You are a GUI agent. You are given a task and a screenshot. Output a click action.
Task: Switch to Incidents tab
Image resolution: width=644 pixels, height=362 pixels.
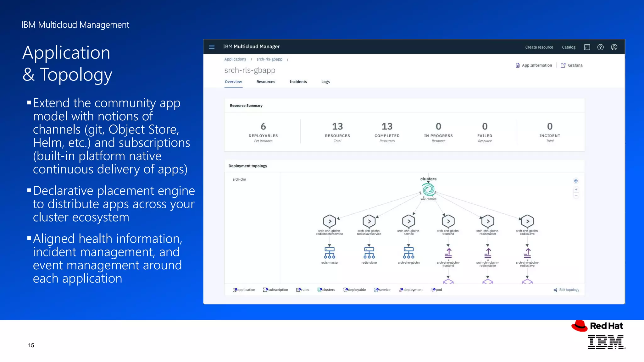coord(298,82)
